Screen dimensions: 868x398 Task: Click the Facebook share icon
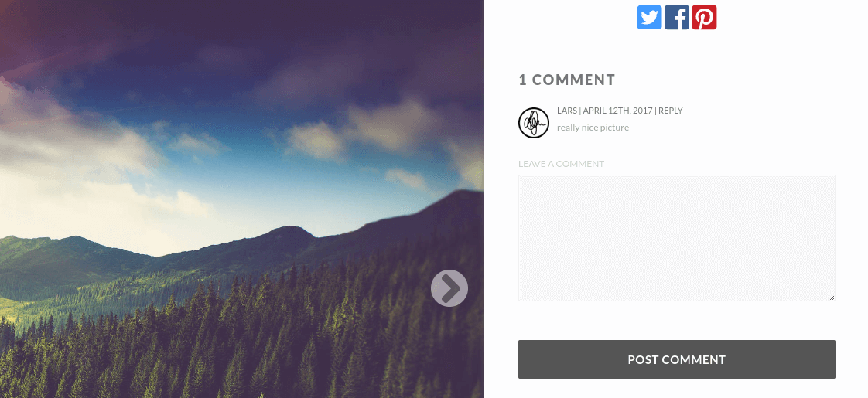tap(676, 17)
